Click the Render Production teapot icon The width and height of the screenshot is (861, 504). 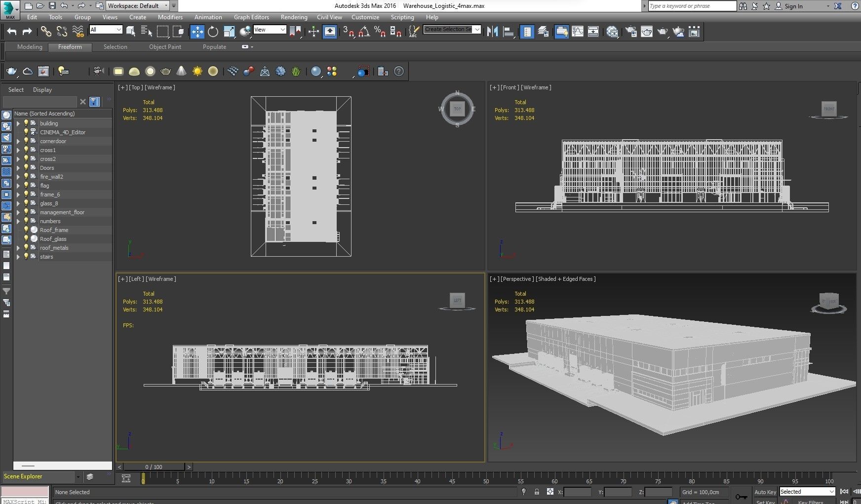663,32
